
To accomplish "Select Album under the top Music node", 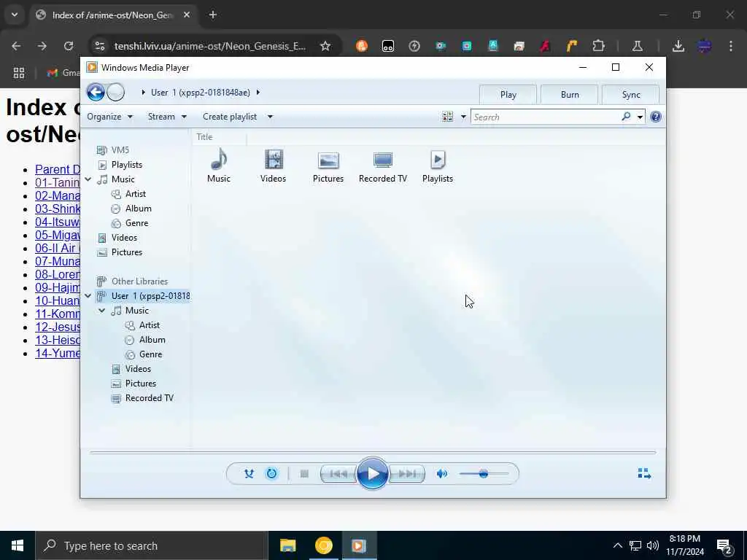I will [x=138, y=209].
